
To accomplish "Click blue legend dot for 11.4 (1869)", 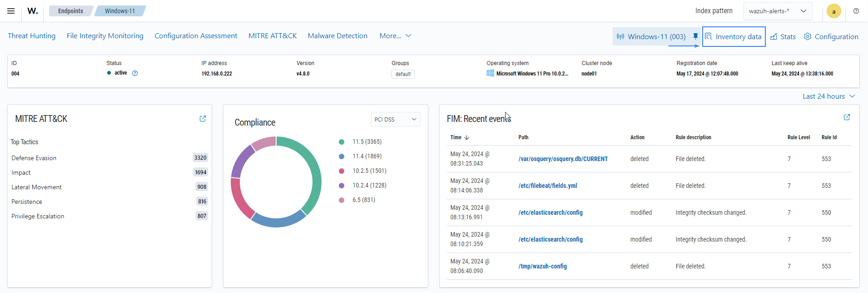I will point(342,157).
